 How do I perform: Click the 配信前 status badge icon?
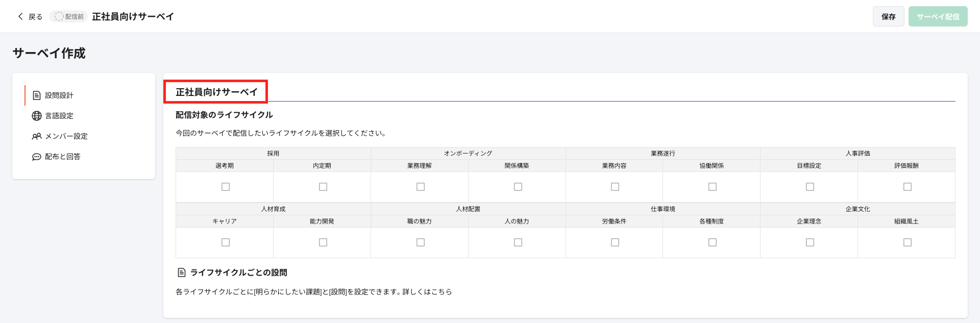[59, 16]
